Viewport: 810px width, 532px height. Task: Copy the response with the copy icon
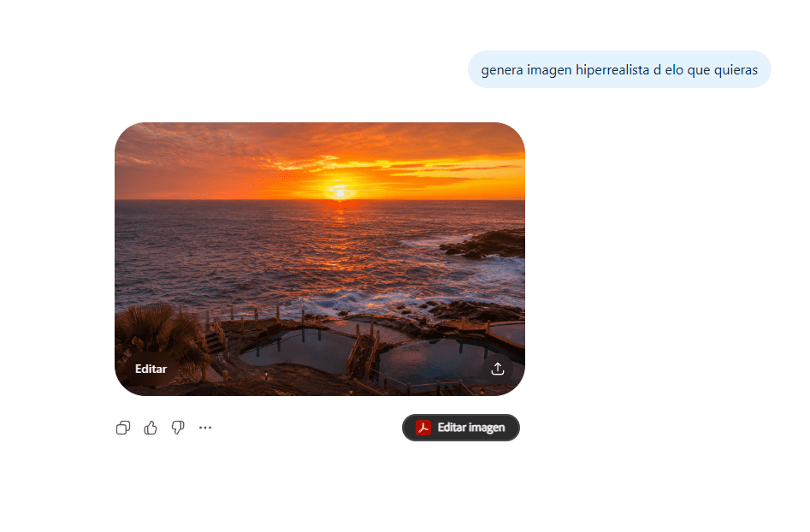pos(123,428)
